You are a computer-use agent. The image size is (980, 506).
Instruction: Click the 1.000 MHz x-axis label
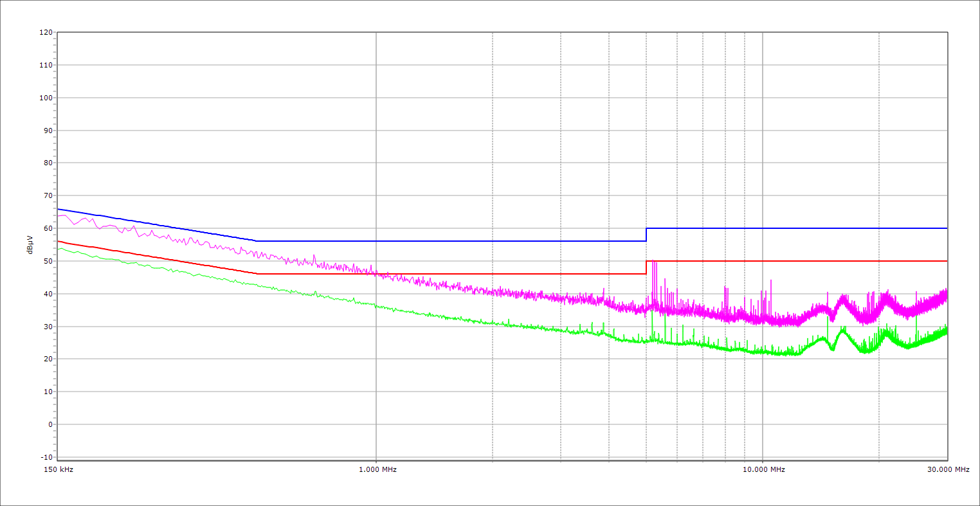click(x=377, y=470)
